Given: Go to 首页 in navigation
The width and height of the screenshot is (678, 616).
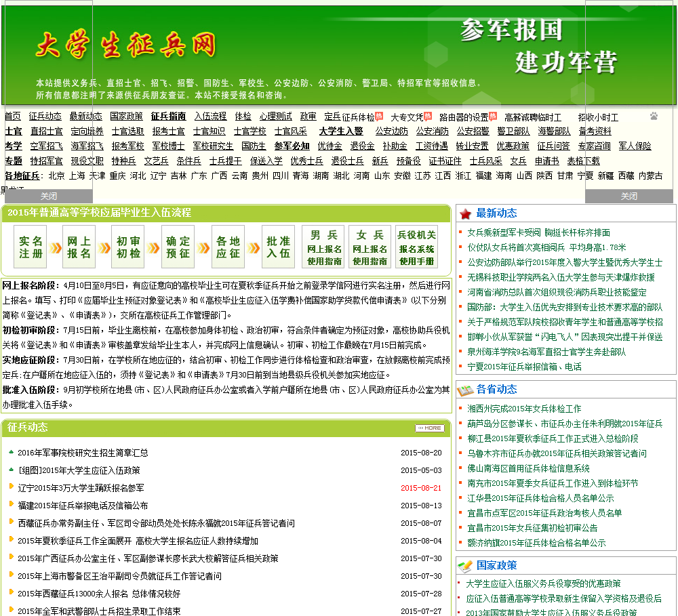Looking at the screenshot, I should [12, 117].
